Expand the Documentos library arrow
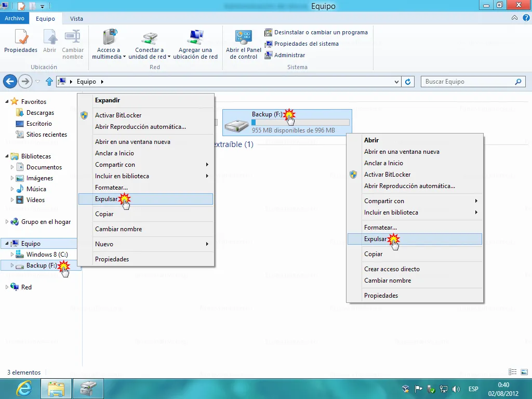Image resolution: width=532 pixels, height=399 pixels. pos(12,167)
